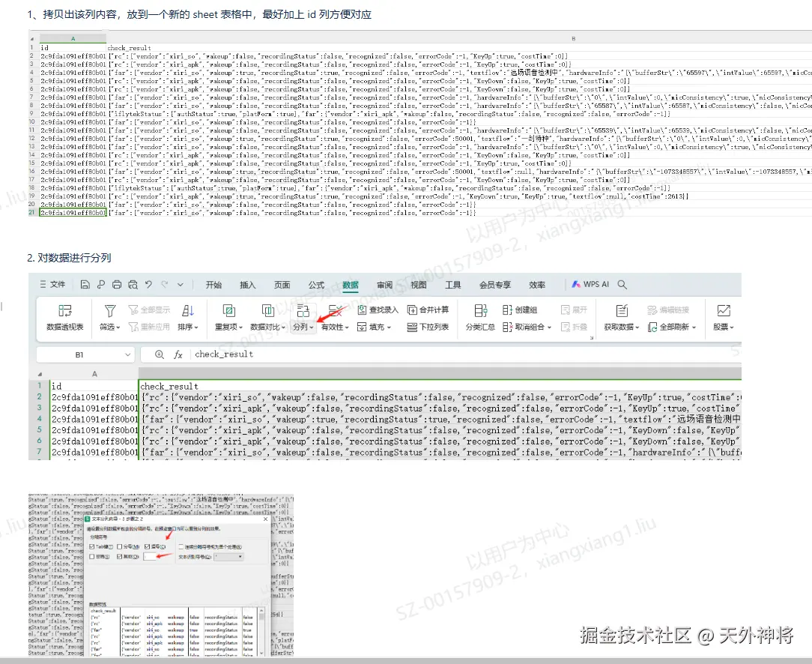Open the 股票 stocks dropdown

coord(724,317)
